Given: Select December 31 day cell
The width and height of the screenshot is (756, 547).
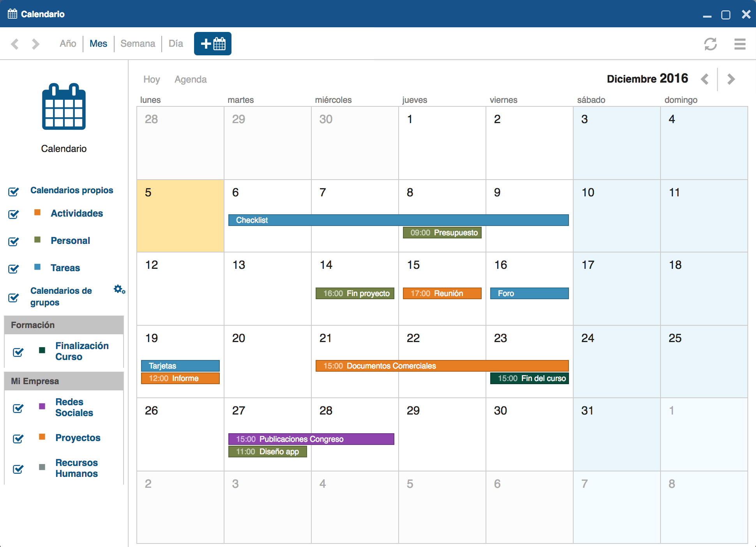Looking at the screenshot, I should coord(616,434).
